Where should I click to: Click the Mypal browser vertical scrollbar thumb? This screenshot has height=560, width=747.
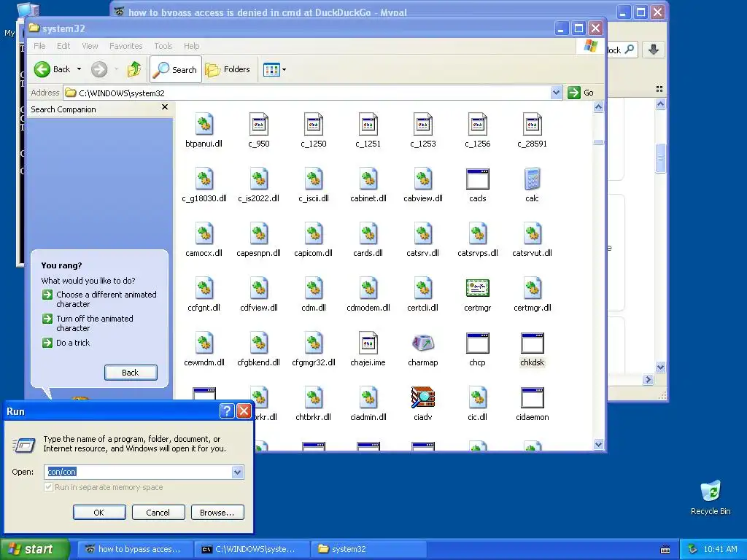click(x=660, y=158)
